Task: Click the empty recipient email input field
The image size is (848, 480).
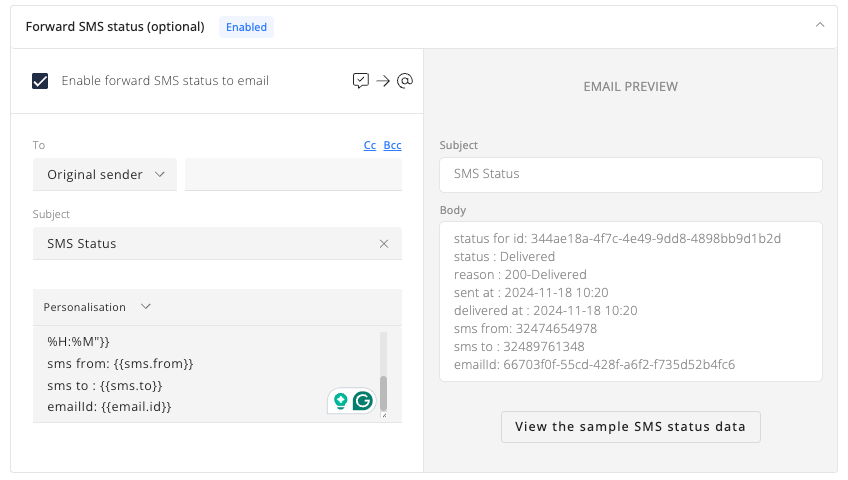Action: [293, 175]
